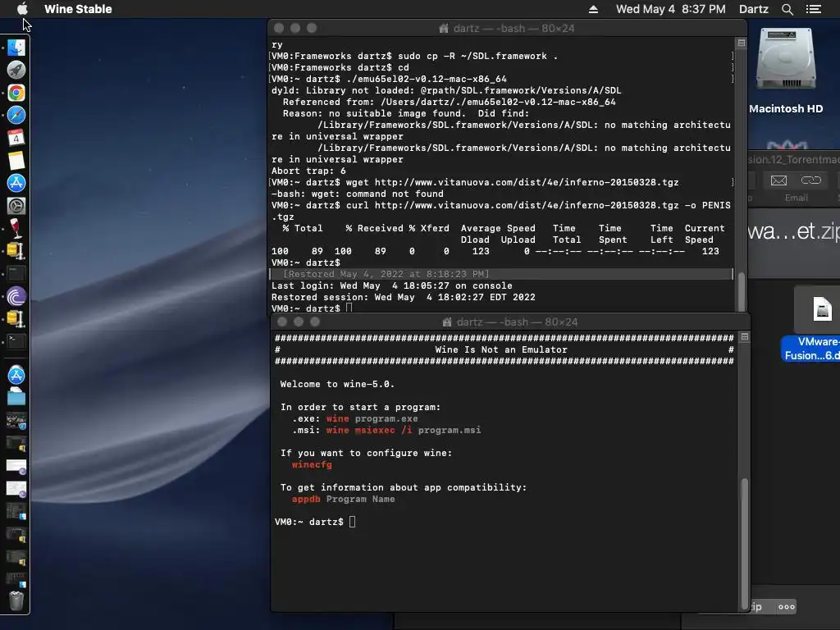Image resolution: width=840 pixels, height=630 pixels.
Task: Click 'Welcome to wine-5.0.' line
Action: point(337,384)
